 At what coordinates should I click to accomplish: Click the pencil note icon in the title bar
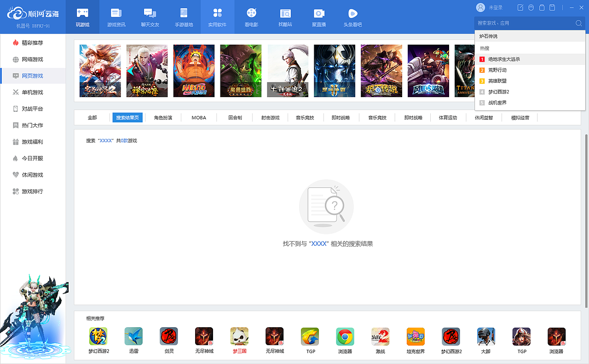[520, 7]
